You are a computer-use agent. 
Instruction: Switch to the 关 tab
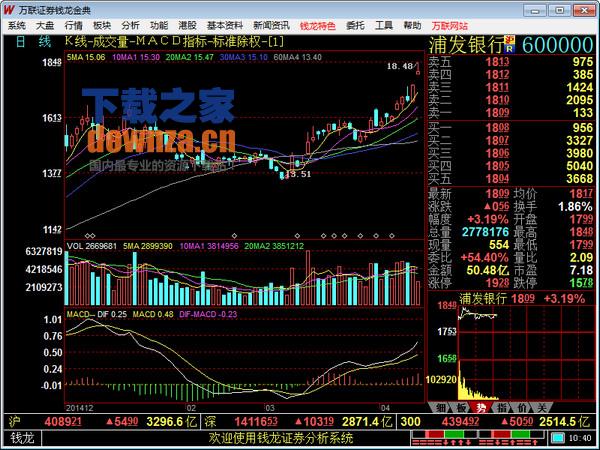pyautogui.click(x=542, y=408)
